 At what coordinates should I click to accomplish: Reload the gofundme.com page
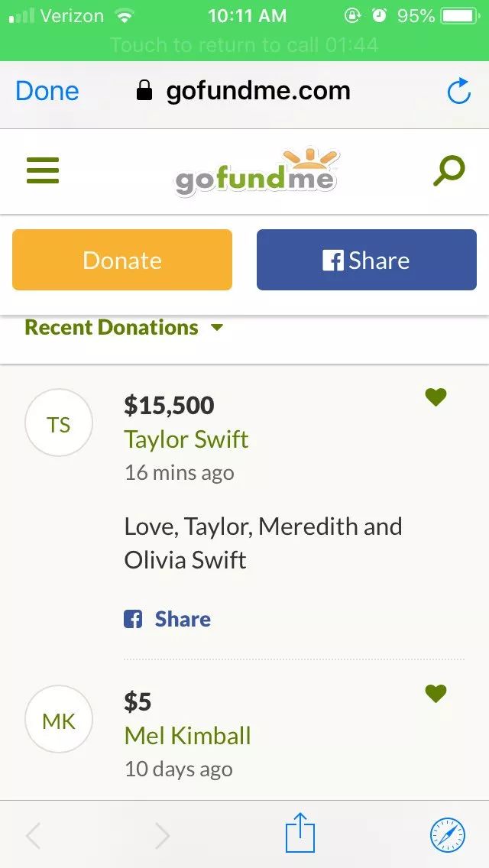tap(458, 92)
